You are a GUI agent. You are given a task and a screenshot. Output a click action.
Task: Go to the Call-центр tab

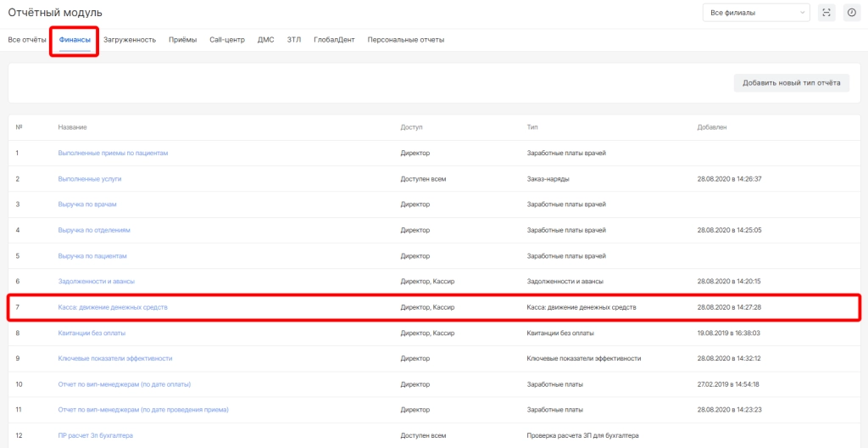[229, 40]
